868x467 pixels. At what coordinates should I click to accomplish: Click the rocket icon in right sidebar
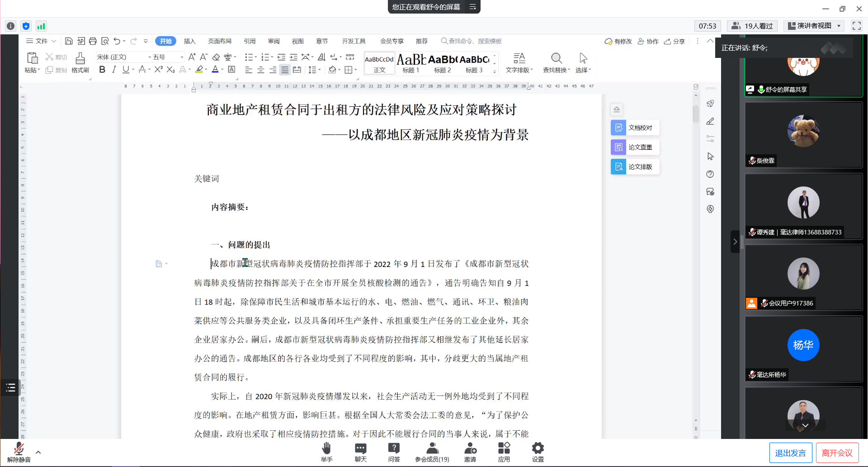[710, 104]
